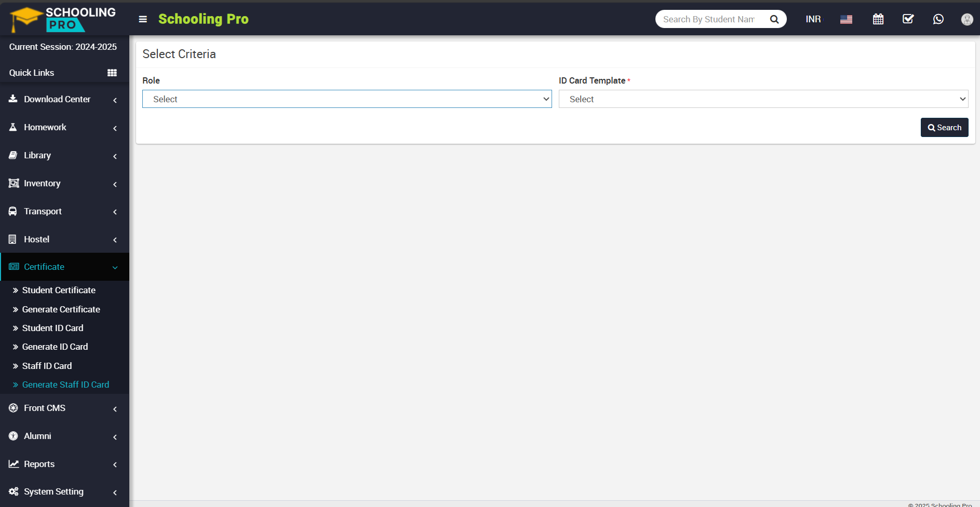This screenshot has width=980, height=507.
Task: Open Generate Certificate submenu item
Action: click(61, 309)
